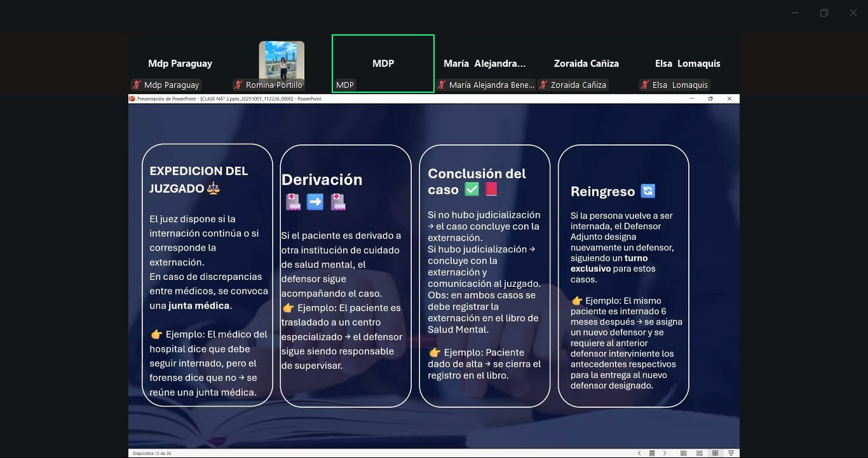Switch to Normal view in status bar

[684, 453]
